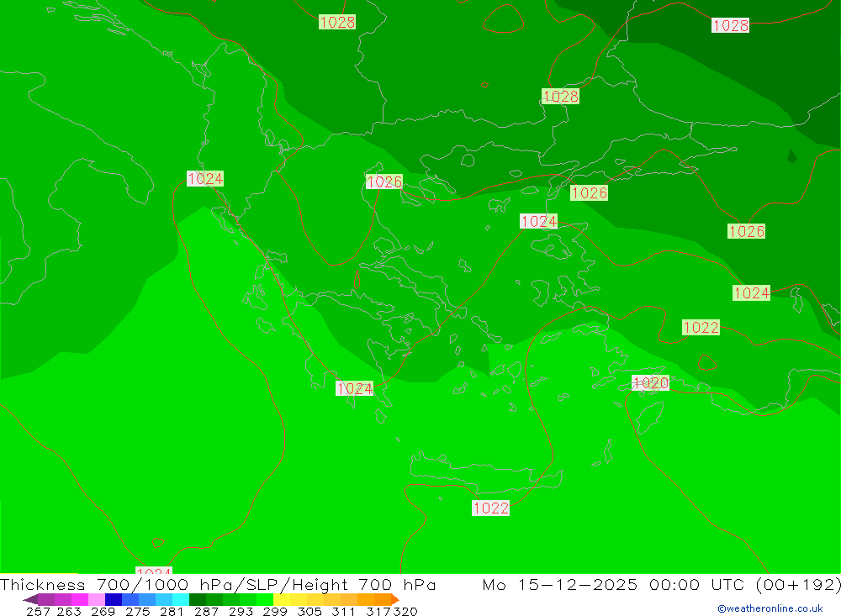Click the darkest green legend swatch
The height and width of the screenshot is (616, 841).
pos(198,599)
